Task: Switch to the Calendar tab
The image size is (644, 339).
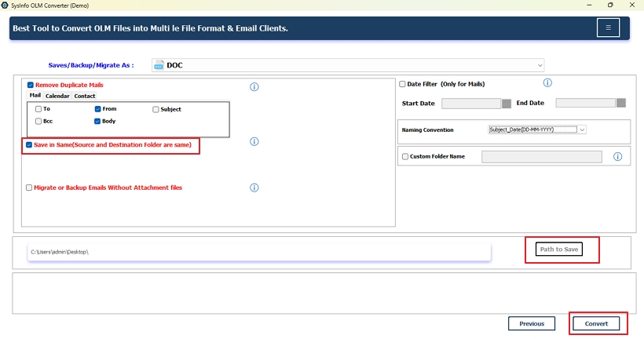Action: (57, 96)
